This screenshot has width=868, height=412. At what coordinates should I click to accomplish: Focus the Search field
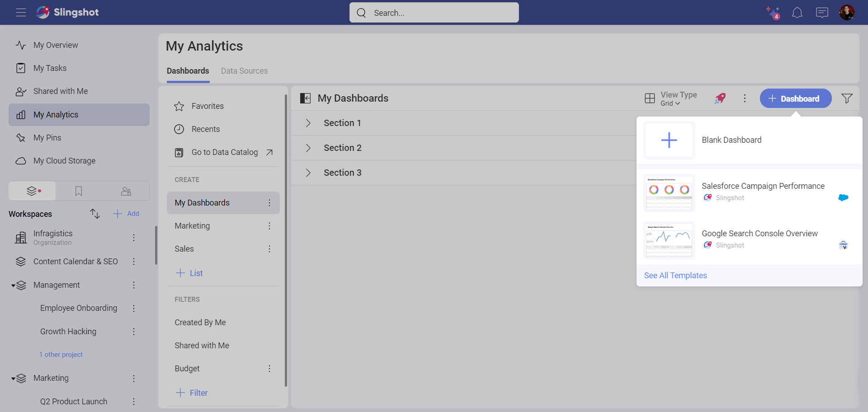pos(434,13)
